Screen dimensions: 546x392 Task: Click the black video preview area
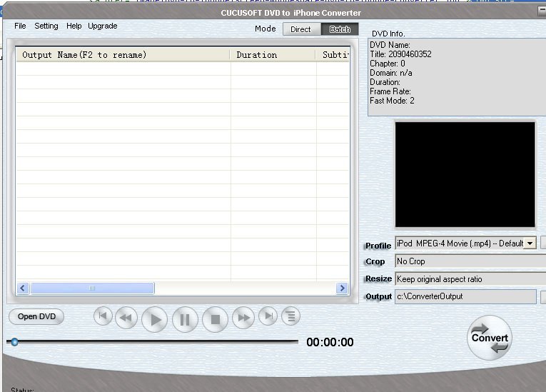tap(465, 174)
